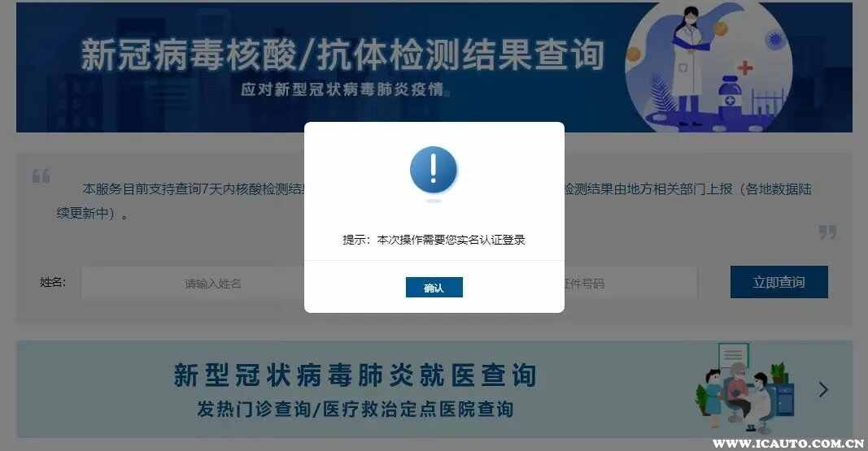Click the patient consultation illustration

click(744, 388)
